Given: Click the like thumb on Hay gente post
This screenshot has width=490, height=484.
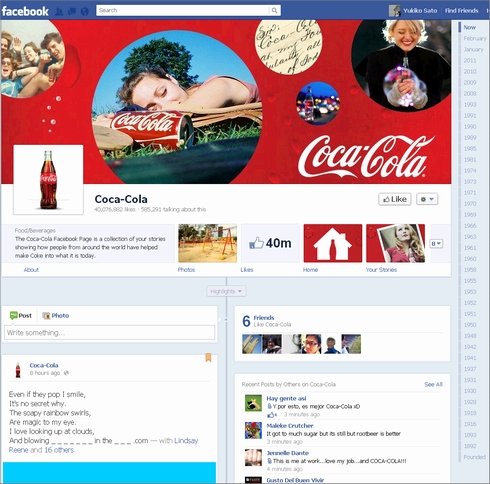Looking at the screenshot, I should (x=272, y=415).
